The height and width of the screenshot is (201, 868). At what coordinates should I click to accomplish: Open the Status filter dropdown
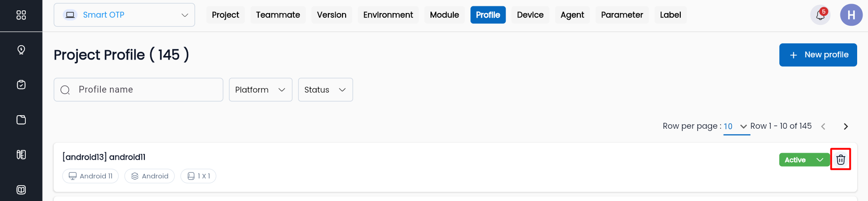325,89
